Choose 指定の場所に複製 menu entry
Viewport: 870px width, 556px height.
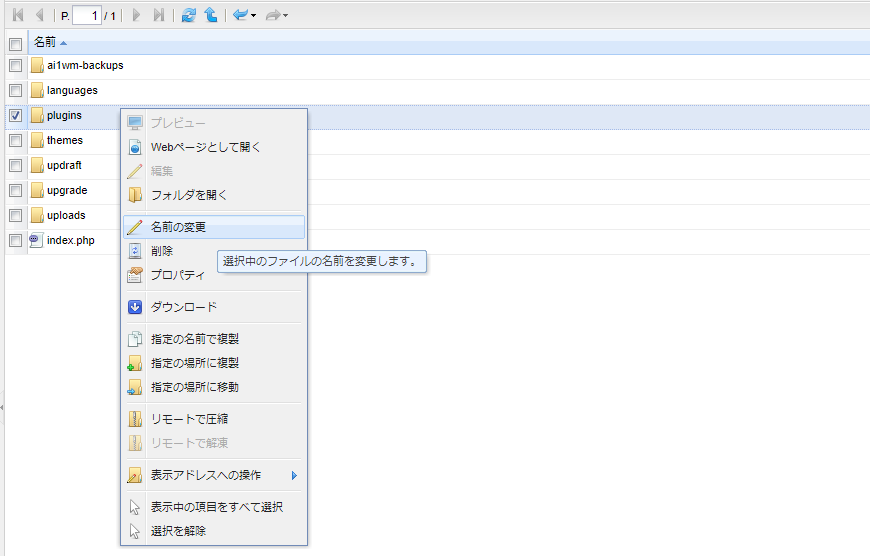click(214, 363)
